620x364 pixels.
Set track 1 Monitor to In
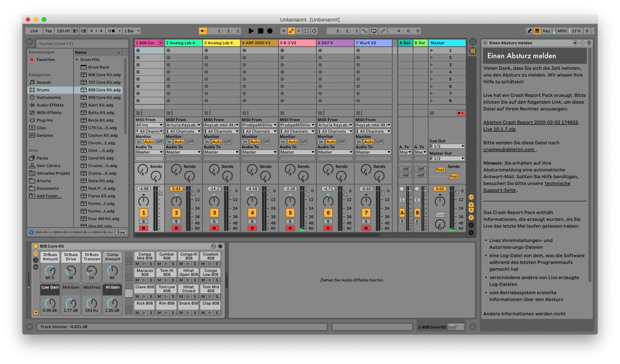tap(139, 142)
